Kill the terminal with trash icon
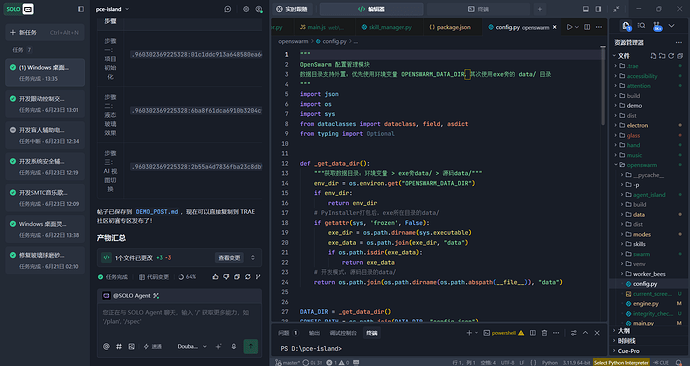The height and width of the screenshot is (366, 690). coord(544,333)
